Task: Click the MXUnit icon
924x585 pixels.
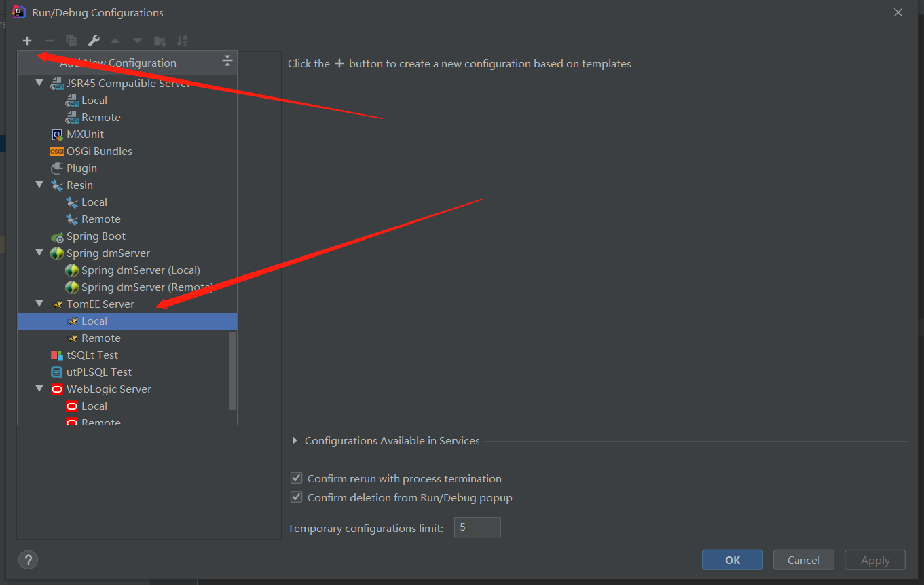Action: (x=57, y=135)
